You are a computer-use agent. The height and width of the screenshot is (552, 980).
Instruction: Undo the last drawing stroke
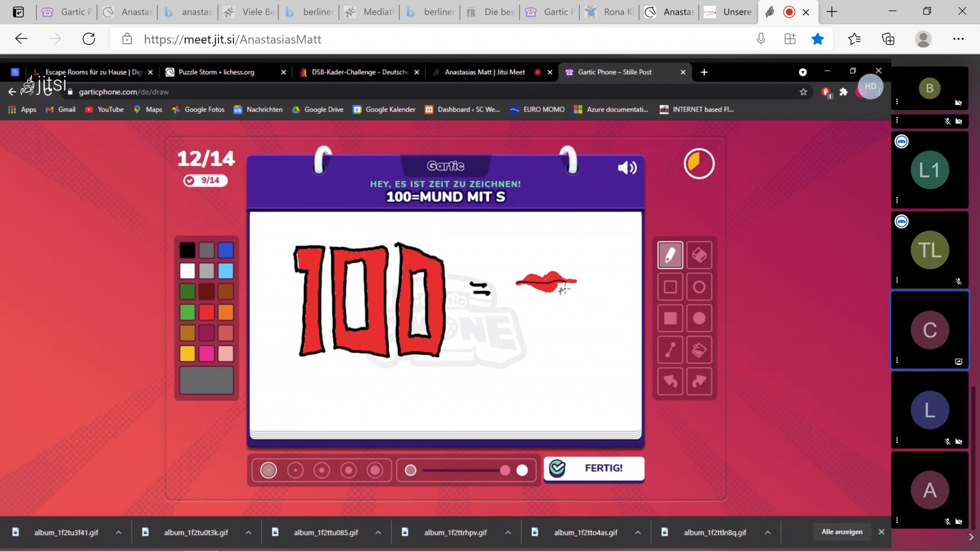(x=670, y=381)
